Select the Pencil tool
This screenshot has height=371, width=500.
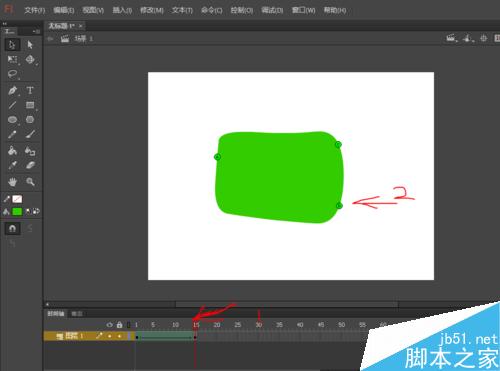click(12, 135)
